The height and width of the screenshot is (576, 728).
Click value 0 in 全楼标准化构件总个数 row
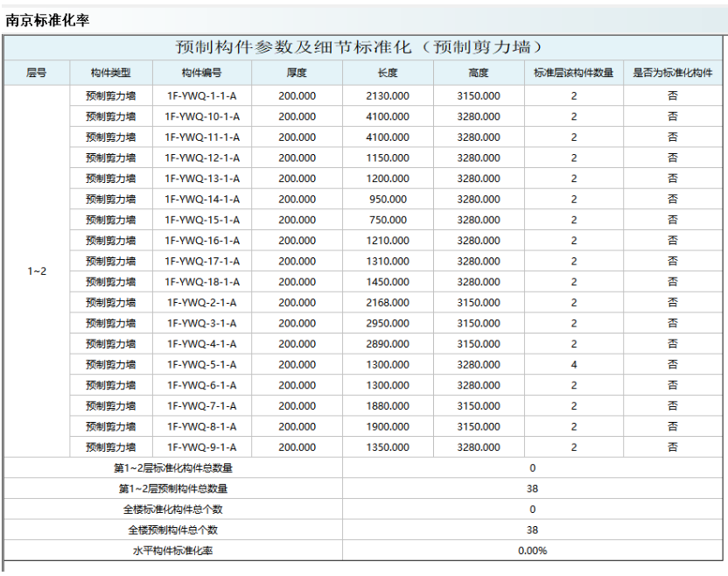click(533, 509)
